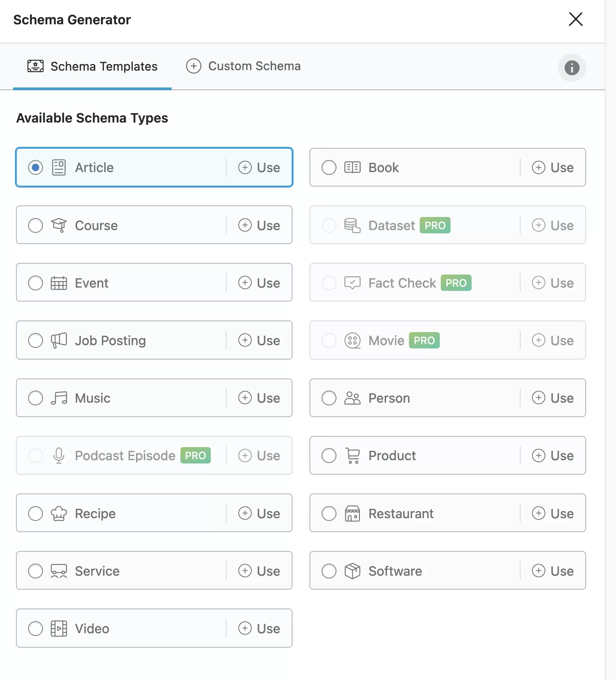This screenshot has width=616, height=680.
Task: Click the 'Restaurant' label
Action: pos(401,514)
